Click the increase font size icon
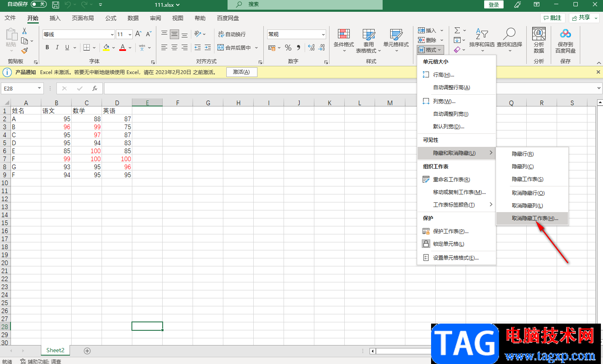The image size is (603, 364). point(138,34)
